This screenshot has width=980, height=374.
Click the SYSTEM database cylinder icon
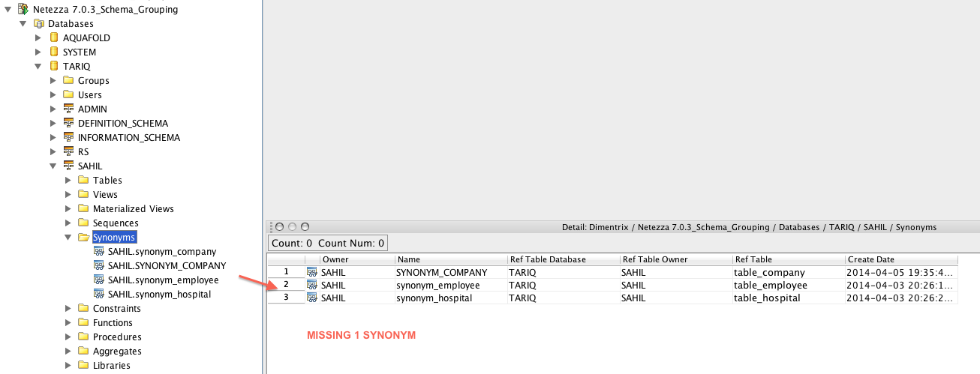coord(54,52)
